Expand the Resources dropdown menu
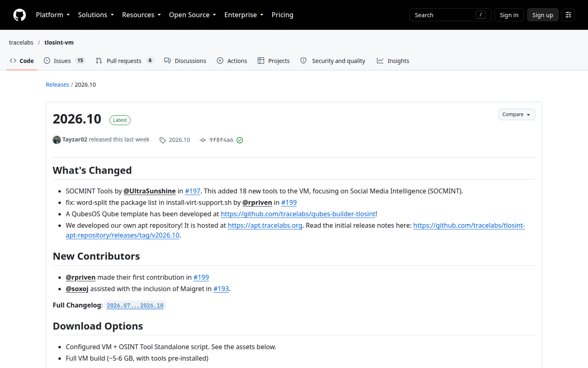Viewport: 588px width, 368px height. 141,15
